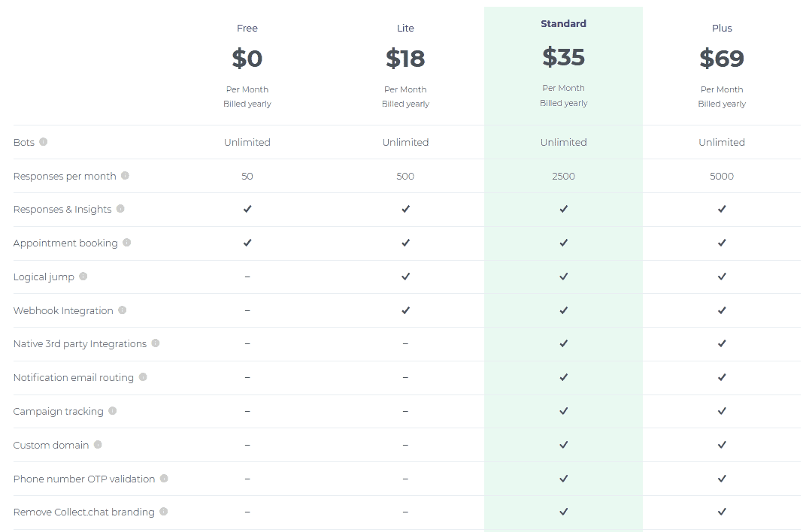Click the info icon beside Responses per month
Image resolution: width=809 pixels, height=532 pixels.
(126, 176)
